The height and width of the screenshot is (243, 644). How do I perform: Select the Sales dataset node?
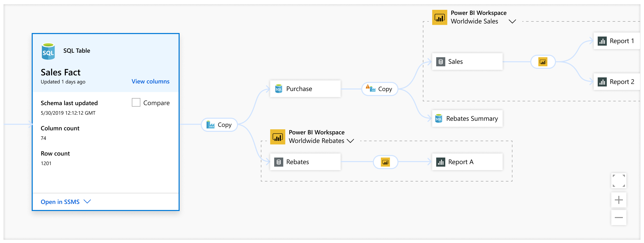(467, 62)
